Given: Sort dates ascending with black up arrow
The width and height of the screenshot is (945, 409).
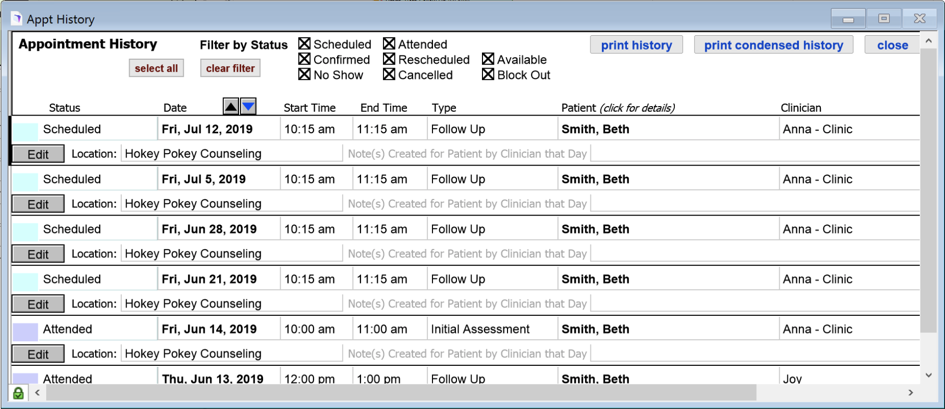Looking at the screenshot, I should pos(231,107).
